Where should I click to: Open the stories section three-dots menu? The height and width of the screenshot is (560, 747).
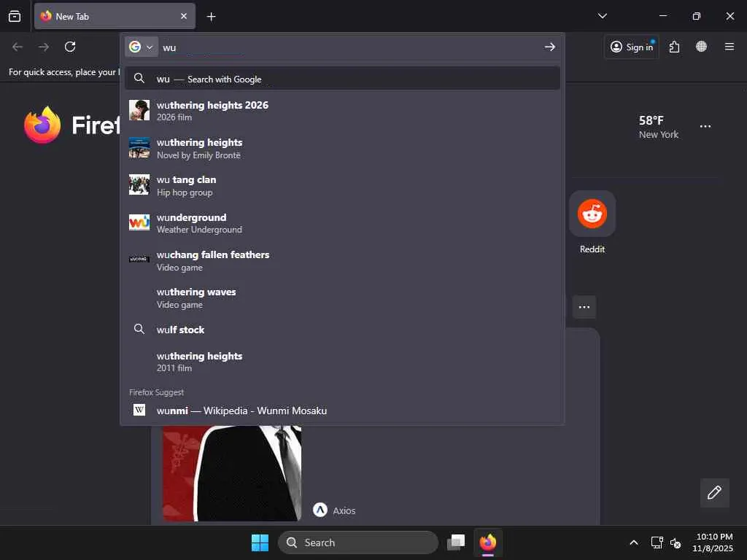(x=584, y=307)
